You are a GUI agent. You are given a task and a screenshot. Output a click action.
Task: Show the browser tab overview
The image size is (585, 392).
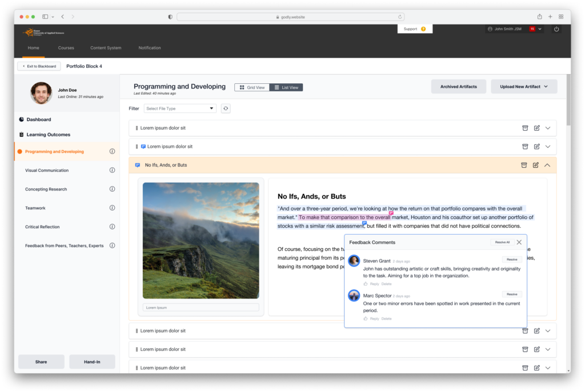[x=561, y=17]
